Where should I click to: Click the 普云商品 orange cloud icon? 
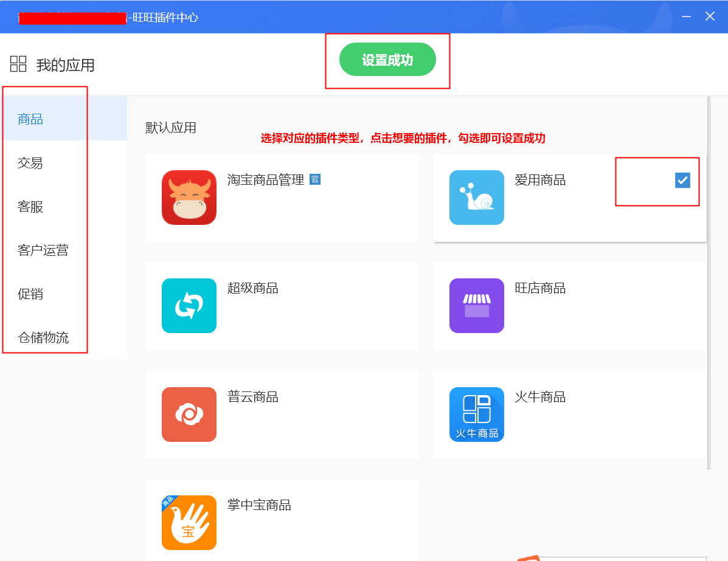pos(189,414)
